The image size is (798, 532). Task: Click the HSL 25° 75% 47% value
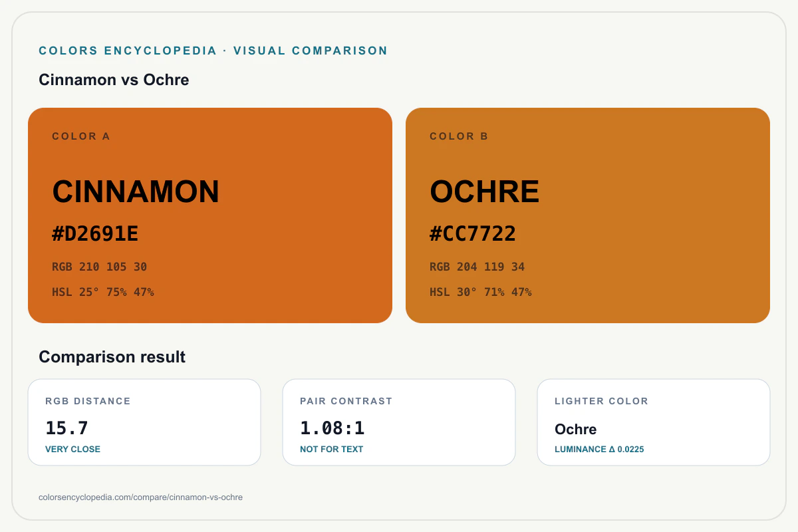pos(103,292)
